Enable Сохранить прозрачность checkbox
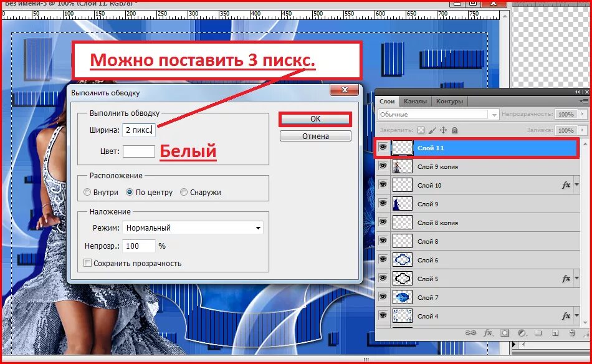This screenshot has height=364, width=592. tap(88, 263)
